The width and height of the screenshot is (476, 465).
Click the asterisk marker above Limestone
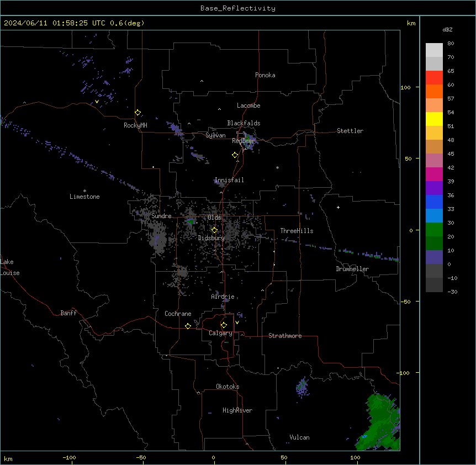click(x=84, y=191)
